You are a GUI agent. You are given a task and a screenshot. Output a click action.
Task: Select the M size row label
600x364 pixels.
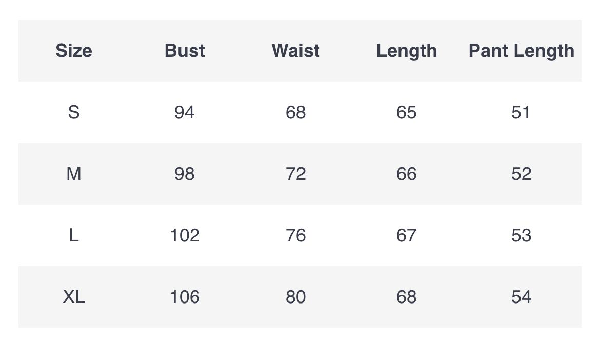tap(74, 174)
